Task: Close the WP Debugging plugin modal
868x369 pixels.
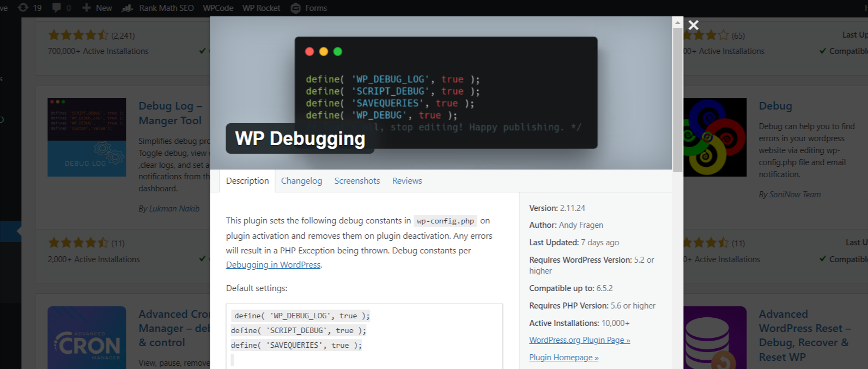Action: coord(693,25)
